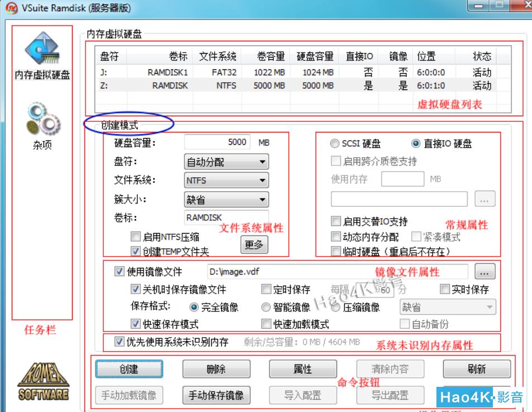Click the 文件系统 column header
Image resolution: width=532 pixels, height=412 pixels.
click(217, 56)
